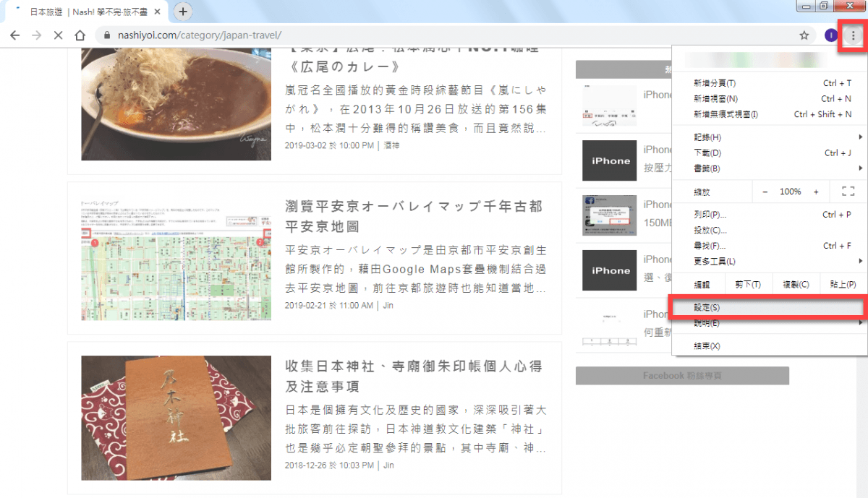Click 貼上(P) in edit row
Image resolution: width=868 pixels, height=498 pixels.
click(843, 285)
